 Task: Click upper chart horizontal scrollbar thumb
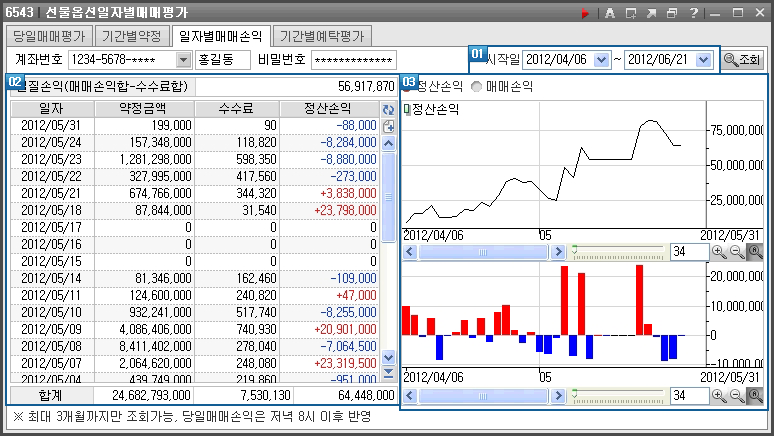point(483,252)
